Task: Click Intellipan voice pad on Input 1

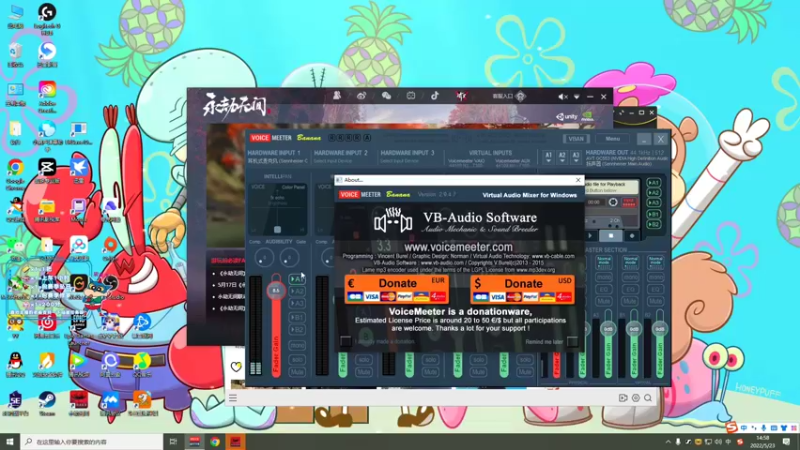Action: [278, 208]
